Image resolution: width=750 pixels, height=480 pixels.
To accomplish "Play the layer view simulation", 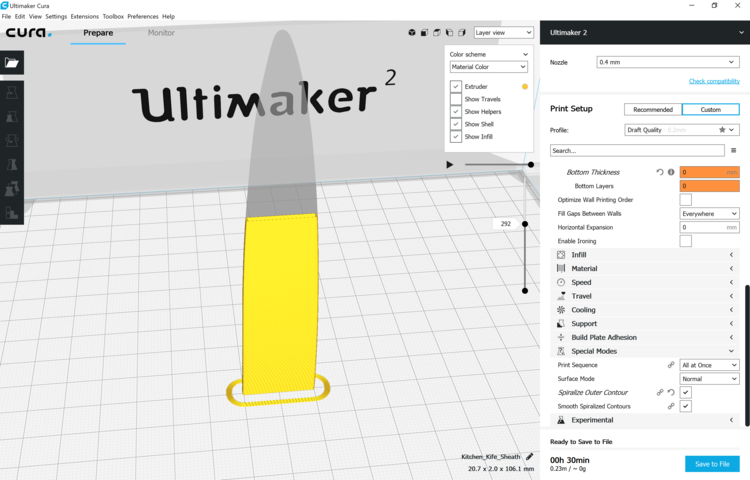I will pos(450,164).
